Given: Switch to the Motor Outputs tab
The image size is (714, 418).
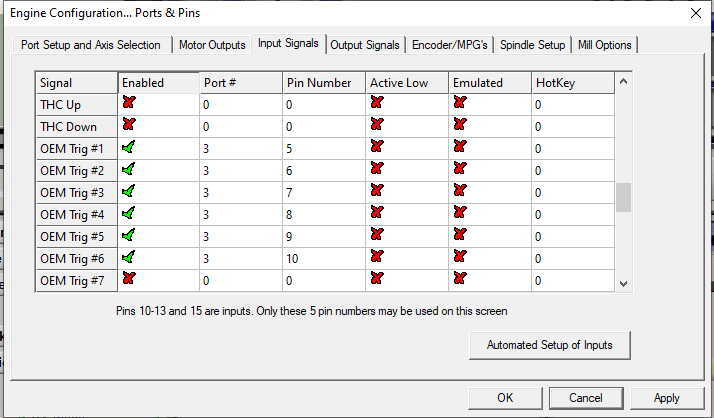Looking at the screenshot, I should coord(212,45).
